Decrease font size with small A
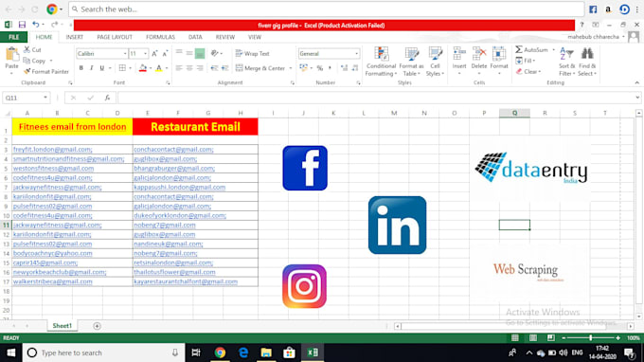The width and height of the screenshot is (644, 362). [x=165, y=54]
